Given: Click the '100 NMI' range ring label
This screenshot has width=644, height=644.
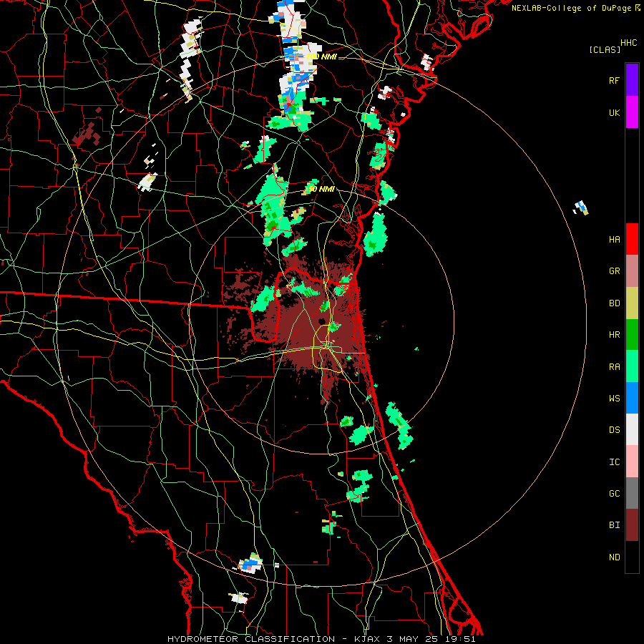Looking at the screenshot, I should click(x=321, y=57).
